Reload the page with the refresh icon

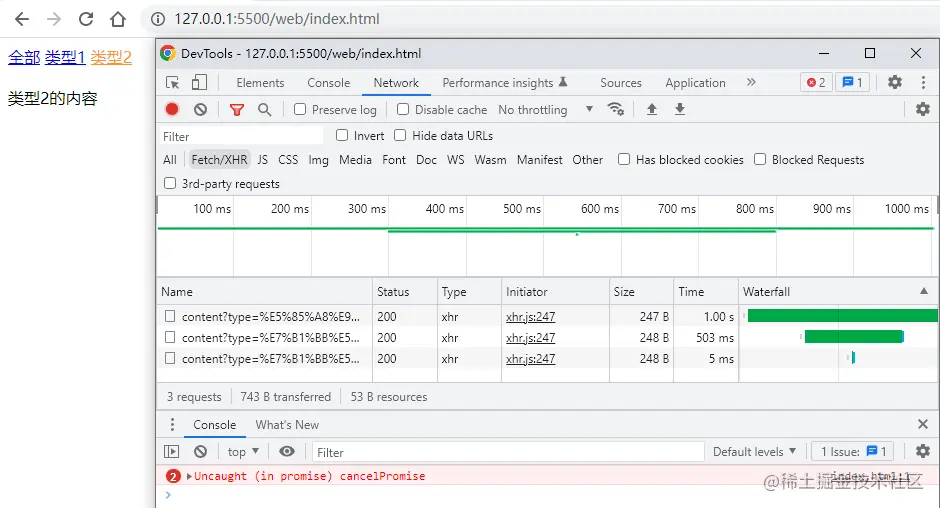tap(86, 19)
